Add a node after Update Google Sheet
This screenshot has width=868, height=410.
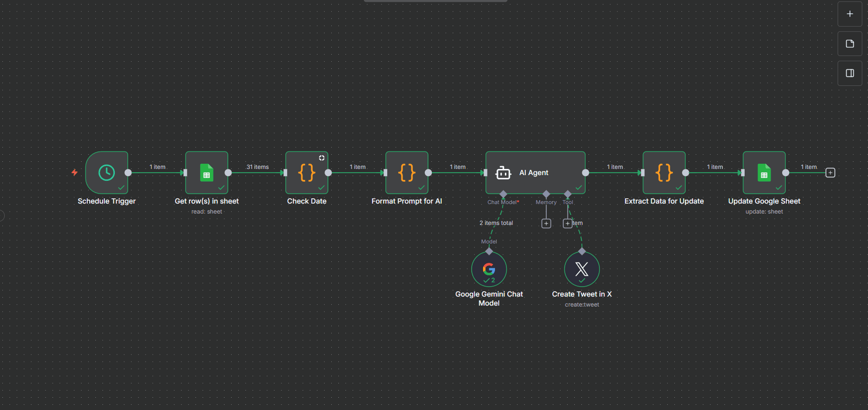click(x=830, y=173)
